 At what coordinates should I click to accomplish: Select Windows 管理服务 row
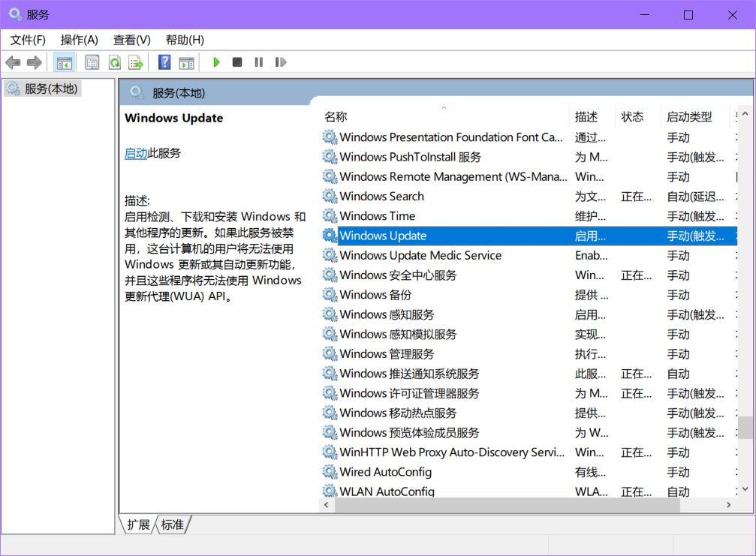[529, 354]
